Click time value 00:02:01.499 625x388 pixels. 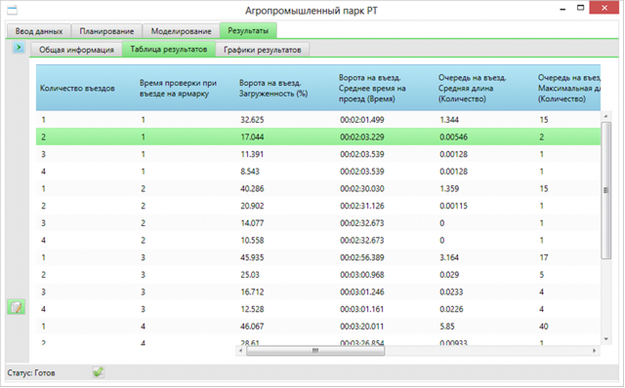coord(362,120)
